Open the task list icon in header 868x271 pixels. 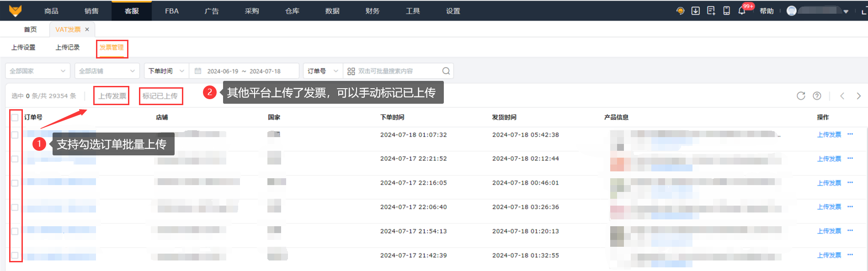pos(711,11)
